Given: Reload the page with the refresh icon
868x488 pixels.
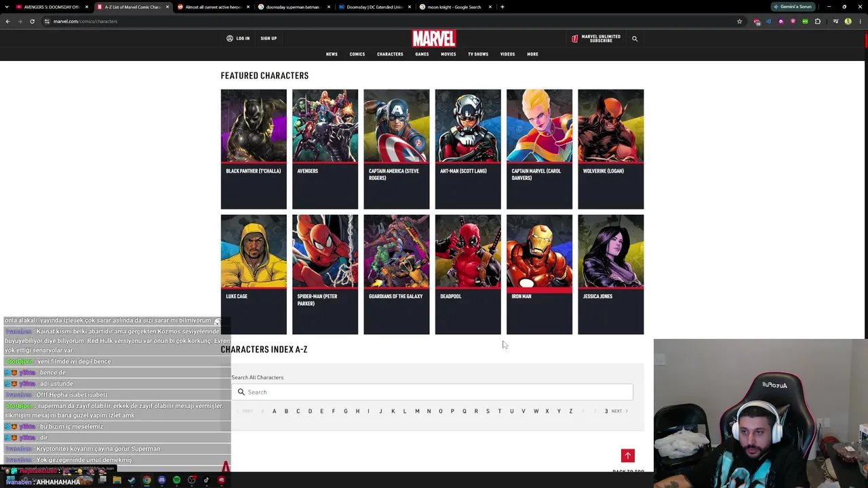Looking at the screenshot, I should 32,21.
